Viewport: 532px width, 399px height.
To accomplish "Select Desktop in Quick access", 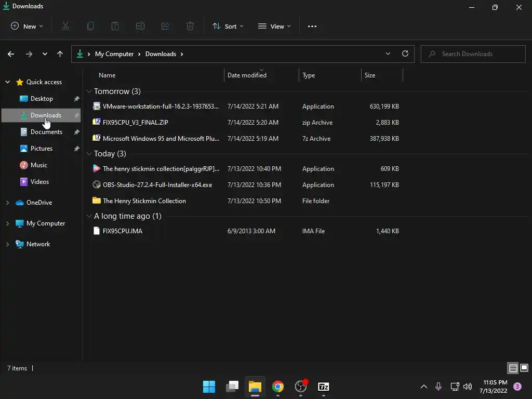I will click(x=41, y=99).
